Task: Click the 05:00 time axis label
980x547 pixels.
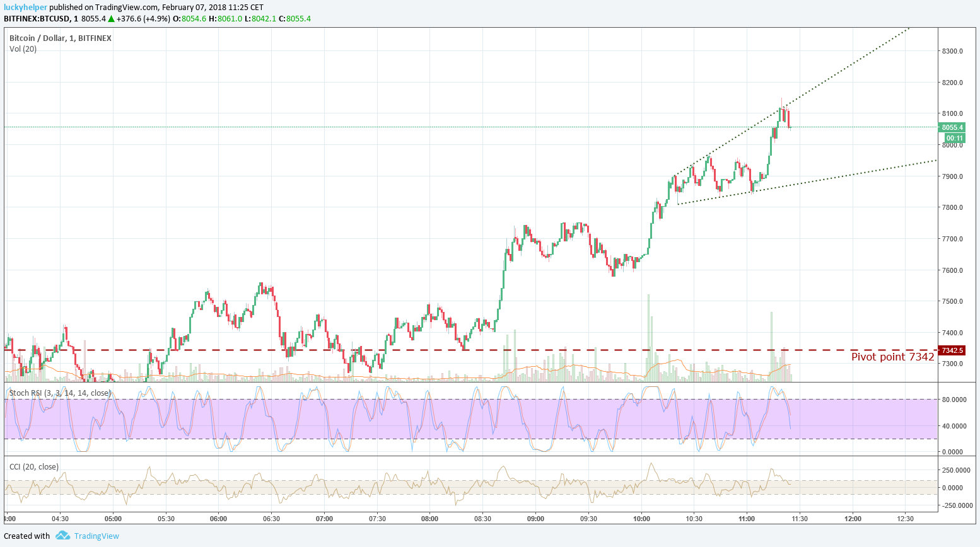Action: pos(113,519)
